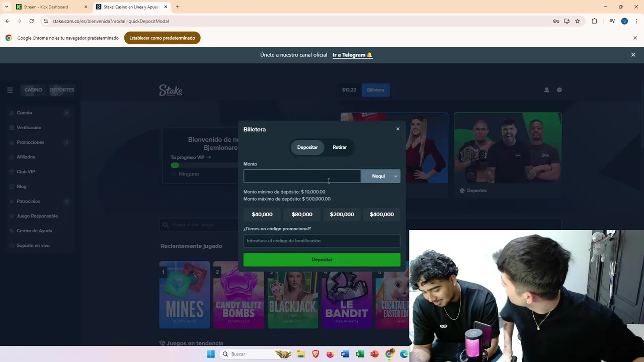The width and height of the screenshot is (644, 362).
Task: Select the $80,000 quick amount
Action: point(302,214)
